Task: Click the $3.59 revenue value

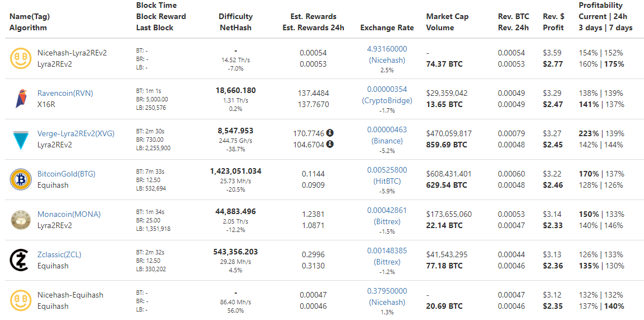Action: point(551,53)
